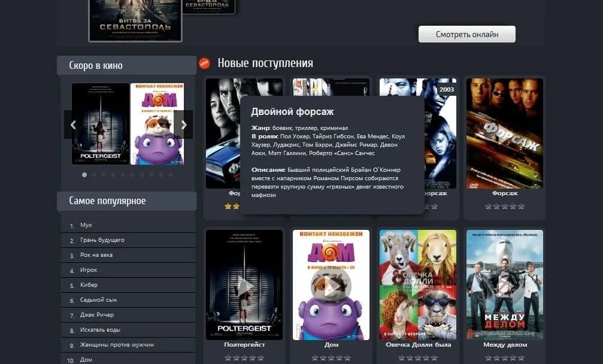Open Искатель воды in popular list
Viewport: 603px width, 364px height.
100,330
